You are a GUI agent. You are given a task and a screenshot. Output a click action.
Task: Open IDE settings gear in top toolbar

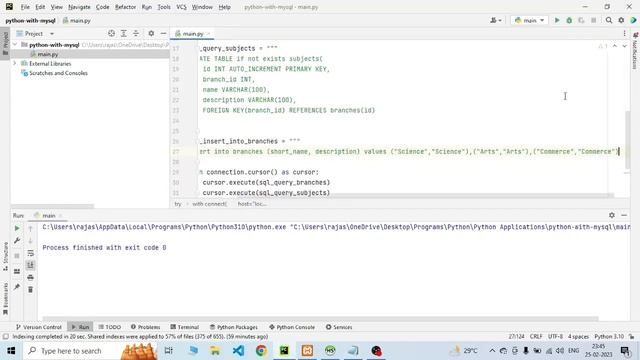pyautogui.click(x=621, y=20)
